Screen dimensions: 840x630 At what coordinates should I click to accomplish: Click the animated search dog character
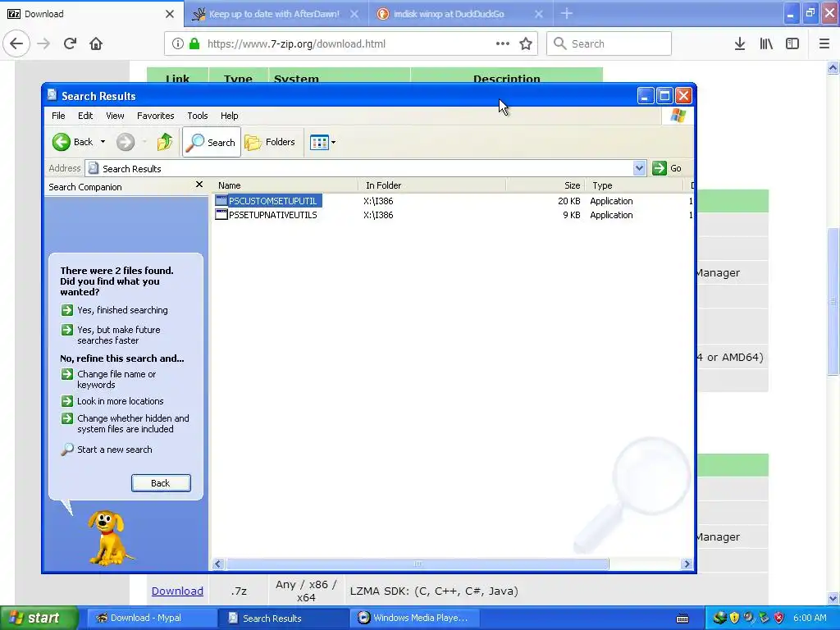pyautogui.click(x=109, y=537)
